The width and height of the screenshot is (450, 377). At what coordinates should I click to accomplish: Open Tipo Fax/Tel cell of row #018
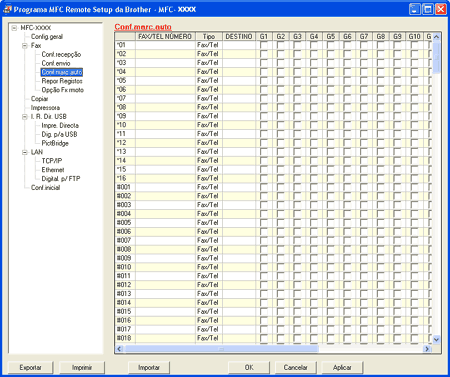click(x=209, y=338)
